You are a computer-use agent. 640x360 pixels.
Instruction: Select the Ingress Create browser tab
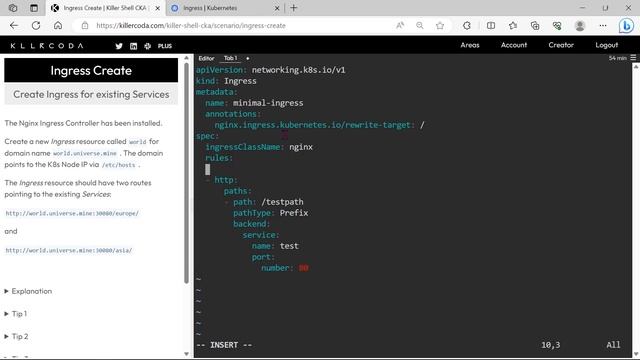coord(104,8)
